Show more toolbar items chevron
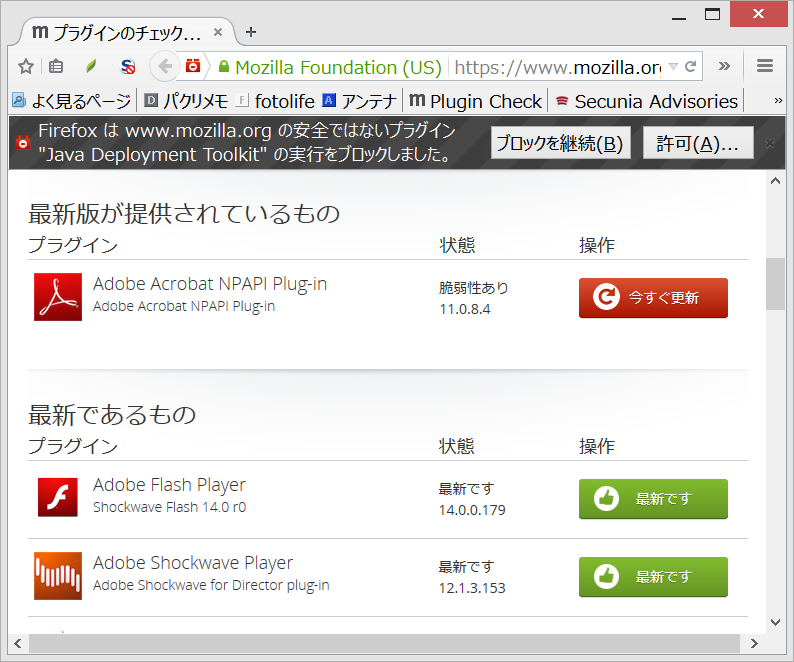Image resolution: width=794 pixels, height=662 pixels. [724, 66]
